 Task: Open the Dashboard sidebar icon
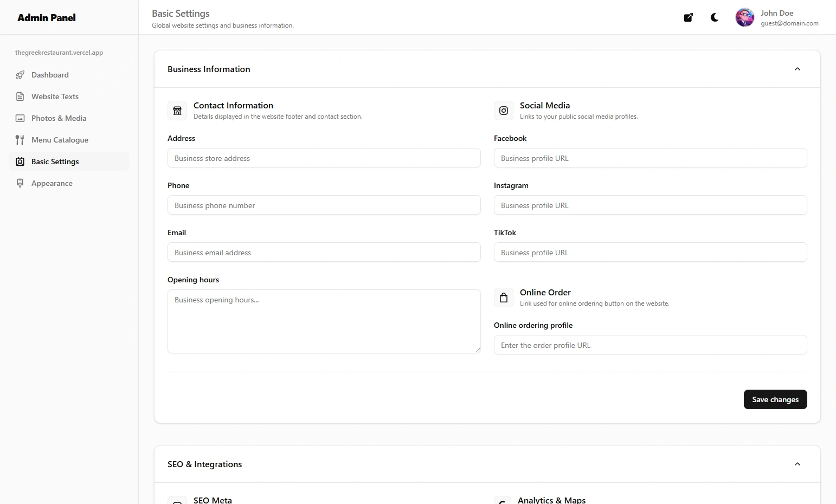click(x=20, y=75)
